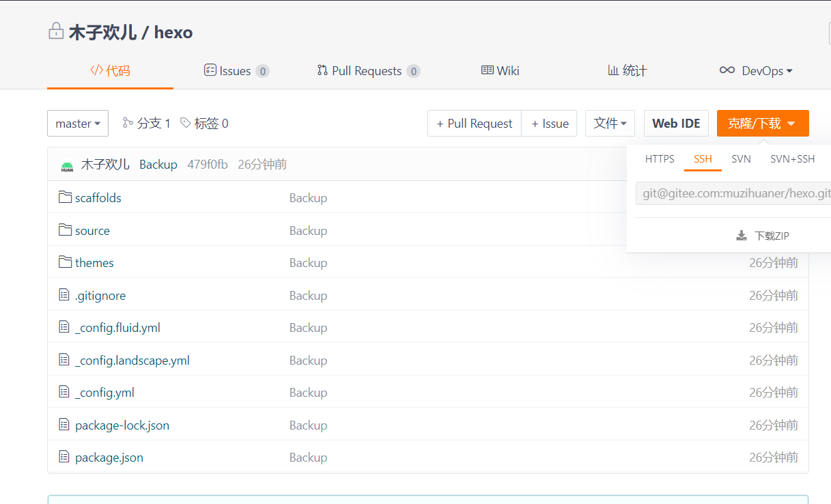Click the Backup message in package.json row
831x504 pixels.
pos(308,458)
